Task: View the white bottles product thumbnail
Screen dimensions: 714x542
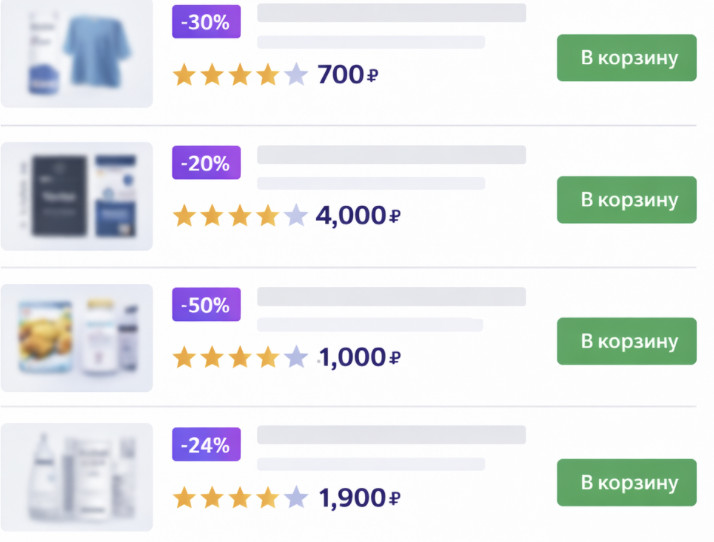Action: click(77, 477)
